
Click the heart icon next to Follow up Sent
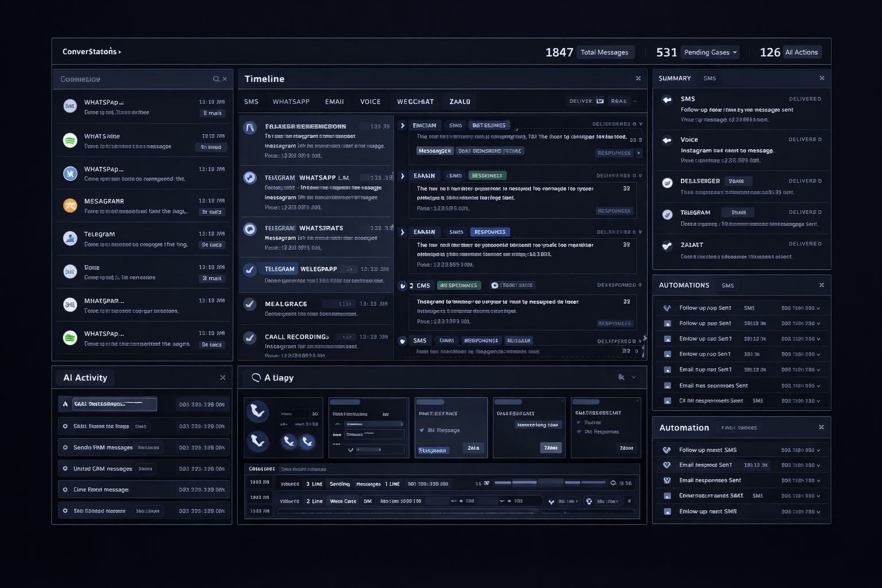pos(667,308)
